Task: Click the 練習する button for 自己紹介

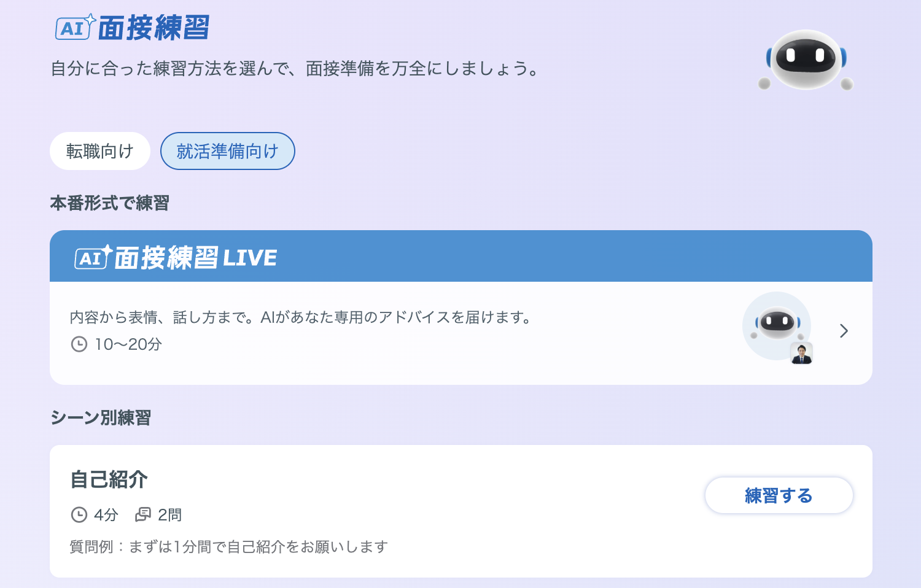Action: 779,495
